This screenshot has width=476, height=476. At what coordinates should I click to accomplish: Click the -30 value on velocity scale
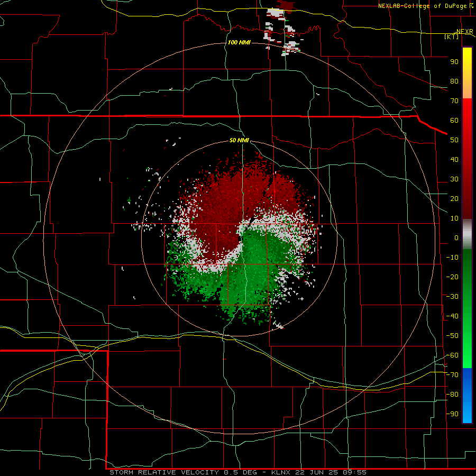tap(452, 297)
